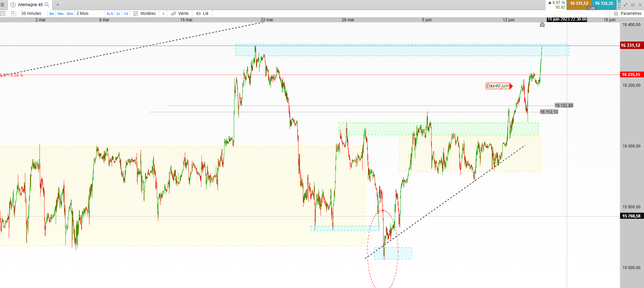The image size is (644, 288).
Task: Toggle the Lié link eye option
Action: pyautogui.click(x=202, y=14)
